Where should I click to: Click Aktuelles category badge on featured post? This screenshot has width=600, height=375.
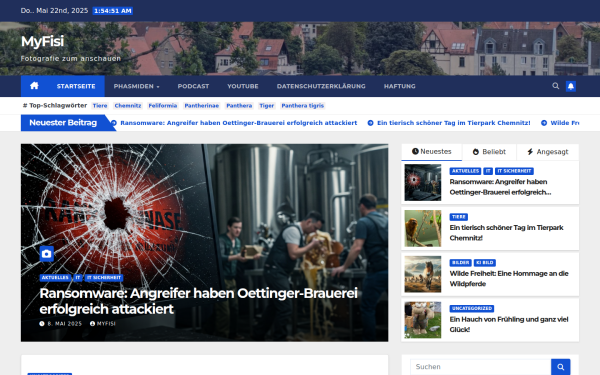55,278
